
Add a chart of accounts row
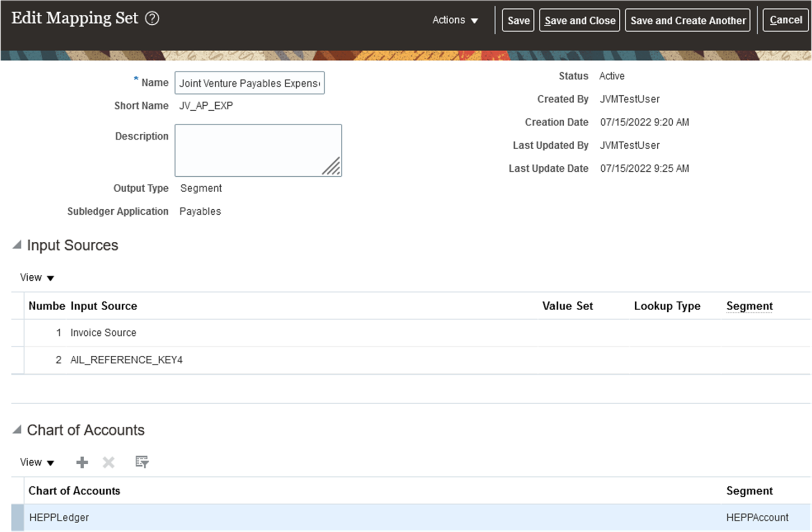(x=82, y=462)
